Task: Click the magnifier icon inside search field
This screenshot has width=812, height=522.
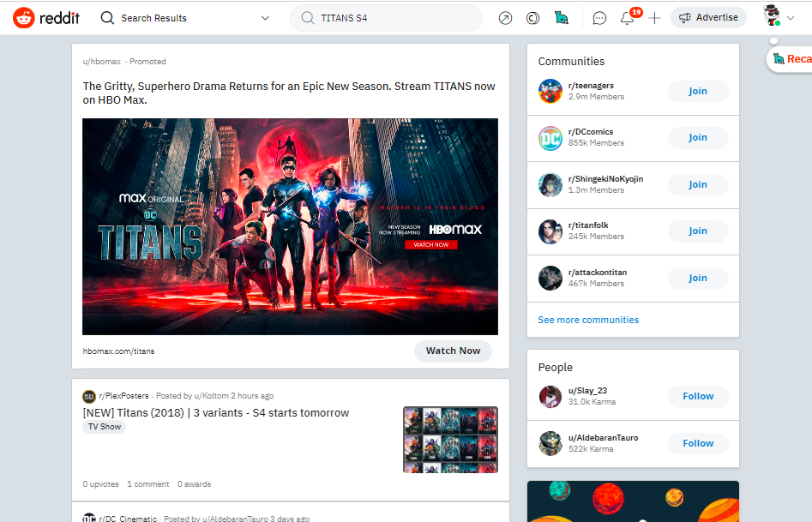Action: click(308, 18)
